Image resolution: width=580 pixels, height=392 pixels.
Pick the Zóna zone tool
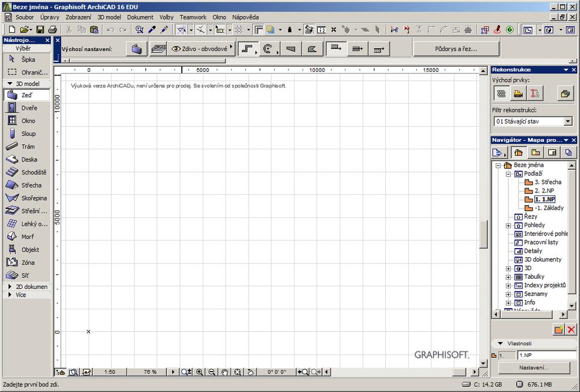pyautogui.click(x=26, y=263)
